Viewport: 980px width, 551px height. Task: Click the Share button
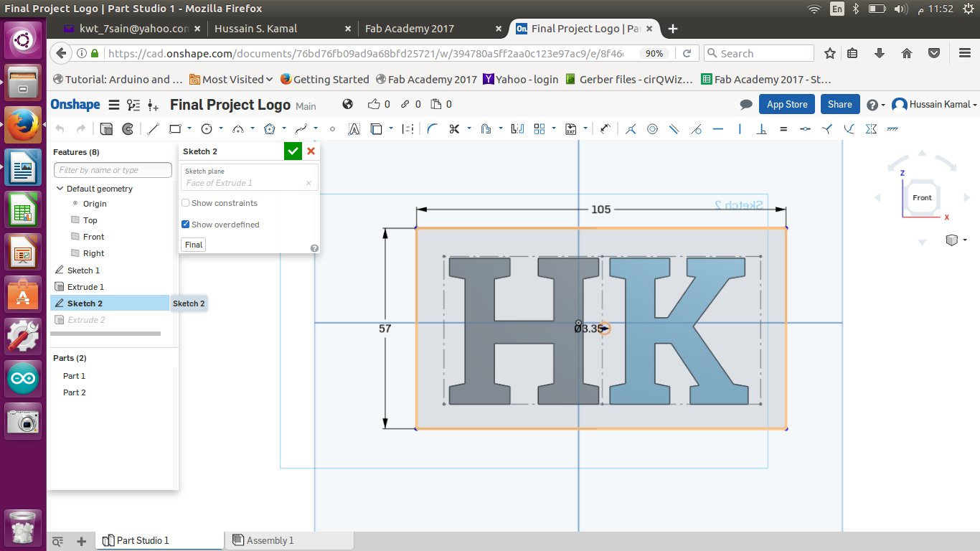[839, 104]
